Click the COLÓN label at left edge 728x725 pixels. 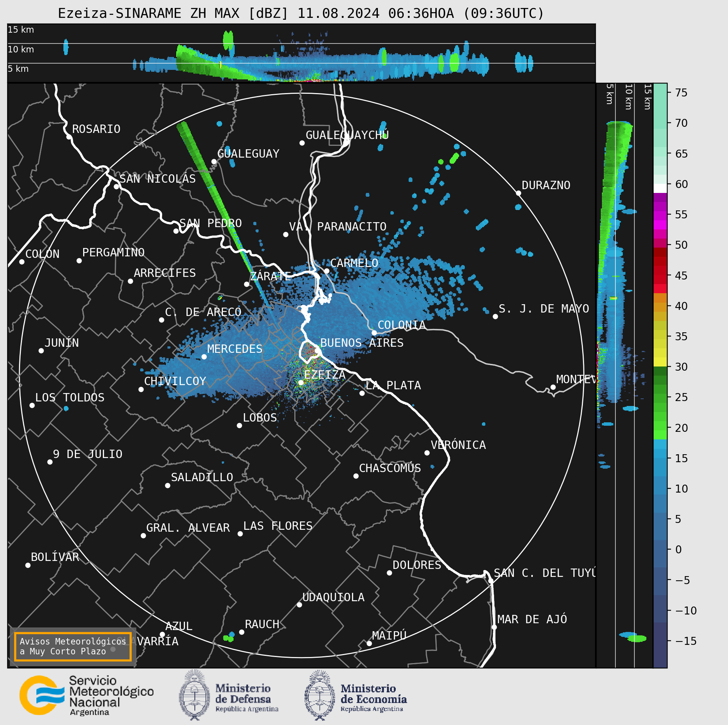pyautogui.click(x=42, y=254)
